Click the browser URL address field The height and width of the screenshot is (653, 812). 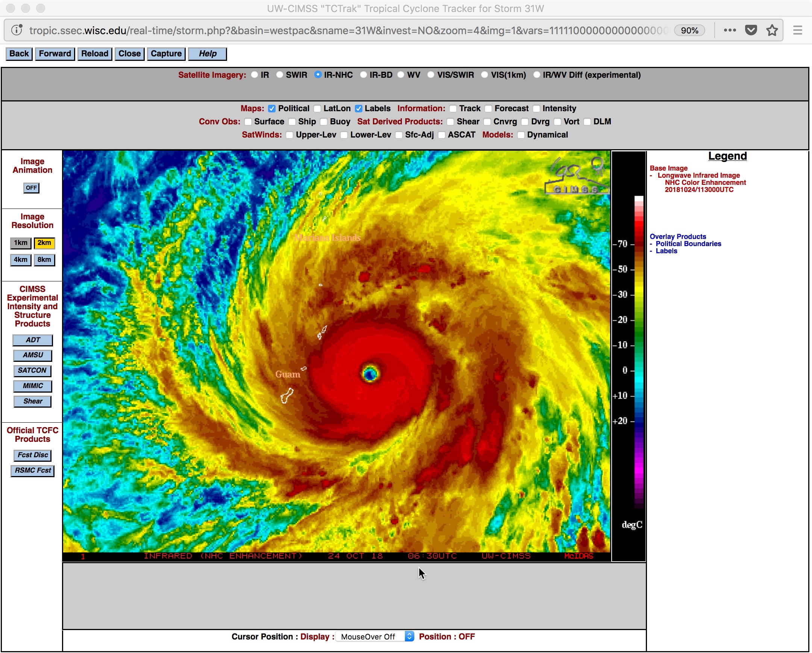(x=348, y=30)
